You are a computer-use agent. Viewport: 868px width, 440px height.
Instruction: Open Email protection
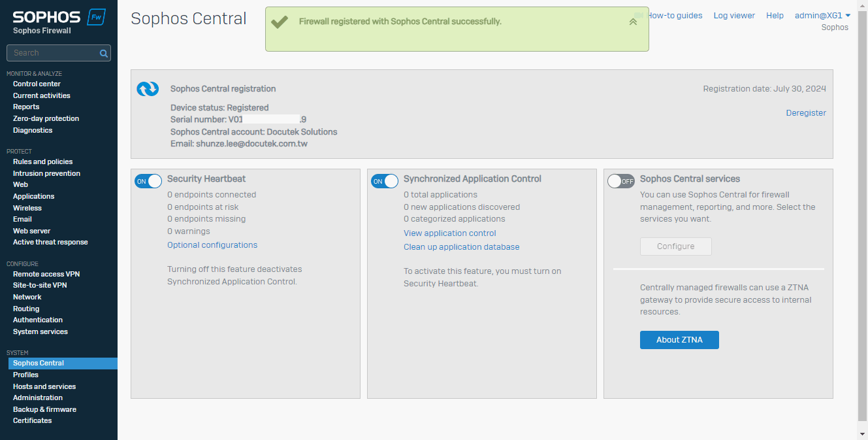[x=22, y=219]
